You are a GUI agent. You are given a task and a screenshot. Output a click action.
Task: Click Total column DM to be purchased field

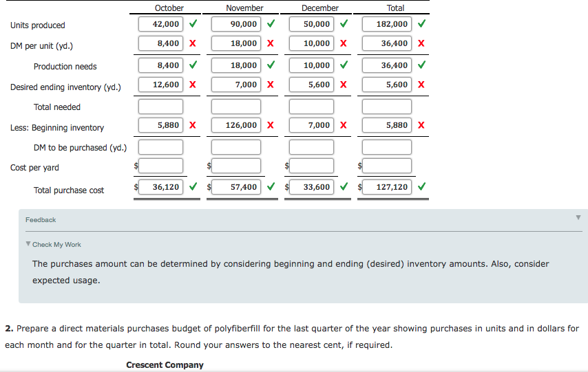point(387,147)
